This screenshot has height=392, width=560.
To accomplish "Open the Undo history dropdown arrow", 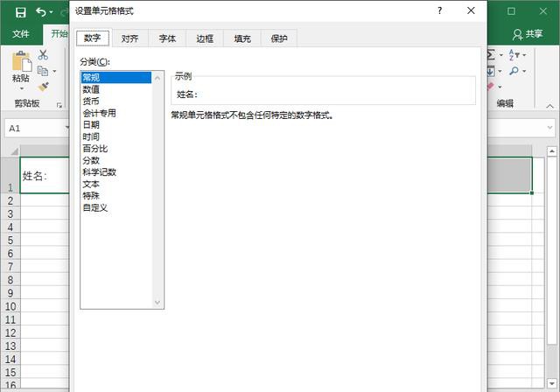I will [51, 13].
